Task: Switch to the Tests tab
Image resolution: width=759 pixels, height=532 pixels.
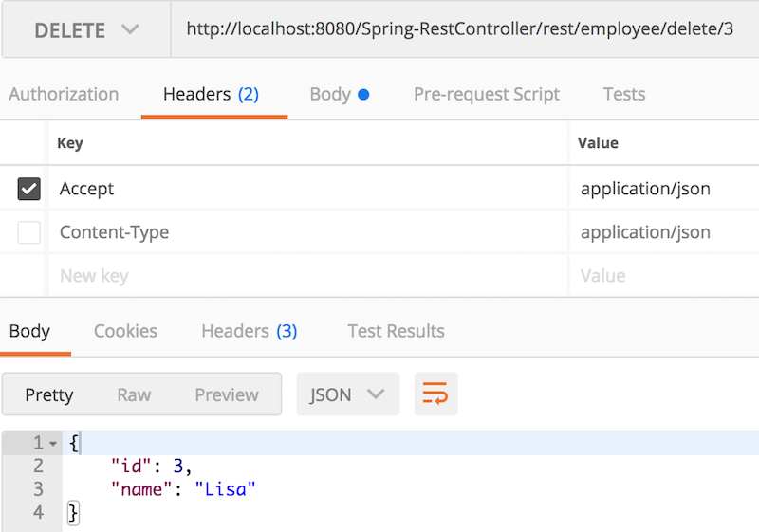Action: (624, 94)
